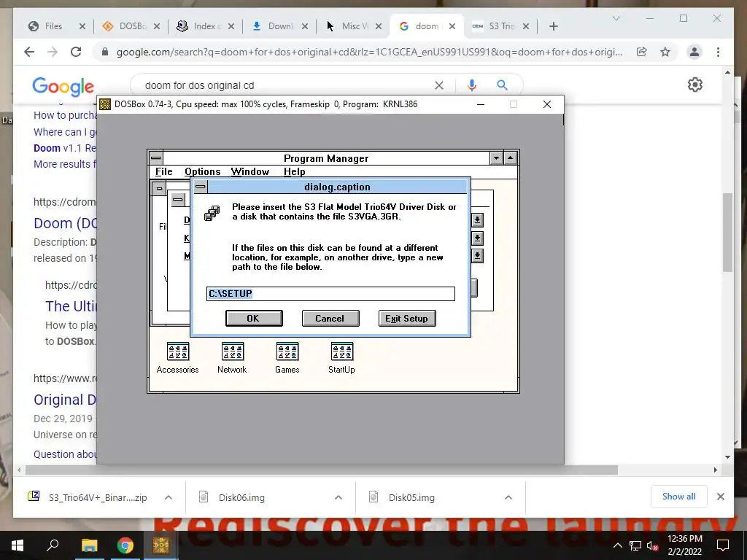The image size is (747, 560).
Task: Click the page horizontal scrollbar
Action: coord(322,470)
